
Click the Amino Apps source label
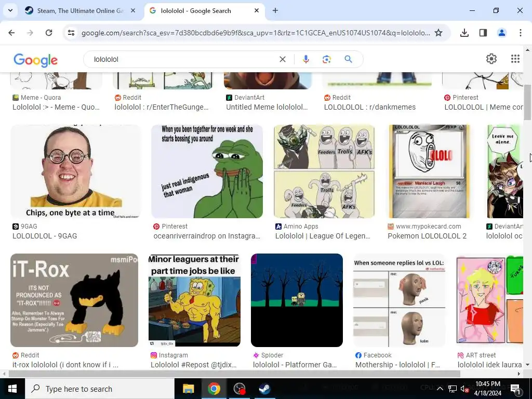click(301, 227)
